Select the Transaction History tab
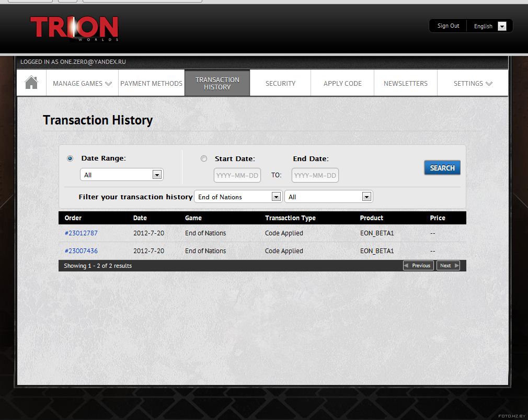This screenshot has height=420, width=528. (217, 83)
